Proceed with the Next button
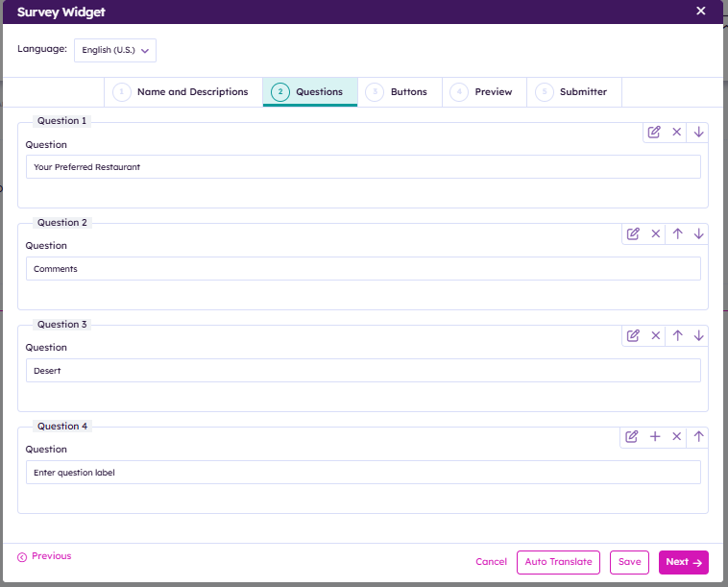Screen dimensions: 728x587 684,562
